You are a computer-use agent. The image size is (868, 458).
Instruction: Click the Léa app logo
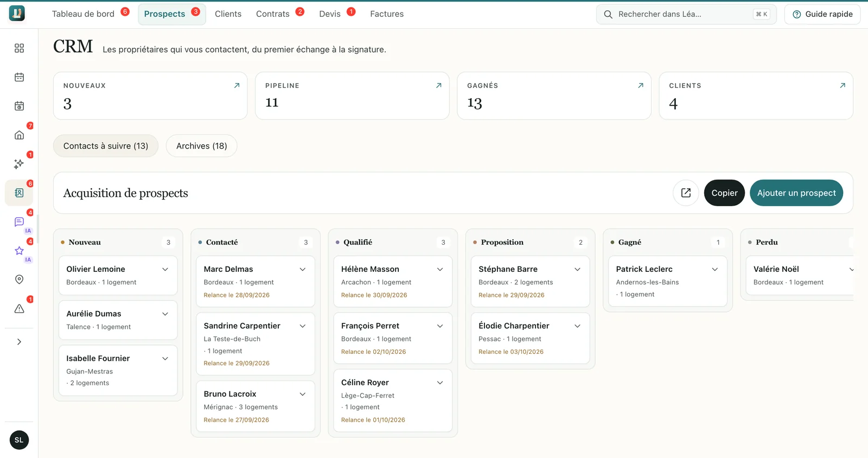pos(17,14)
